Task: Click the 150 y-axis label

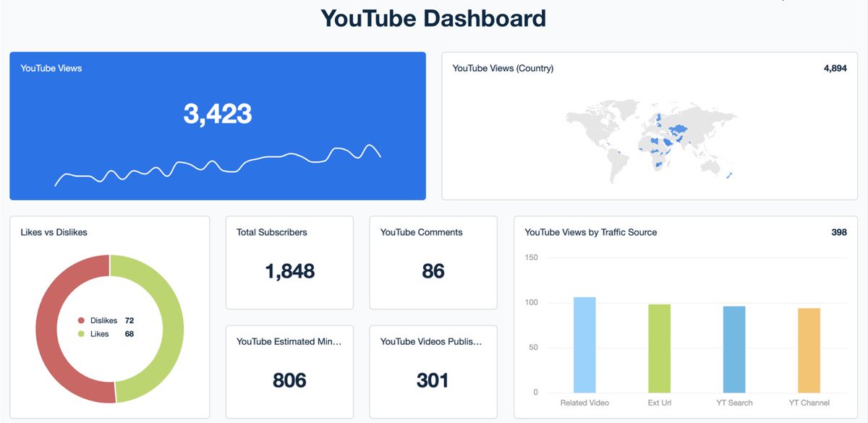Action: coord(532,257)
